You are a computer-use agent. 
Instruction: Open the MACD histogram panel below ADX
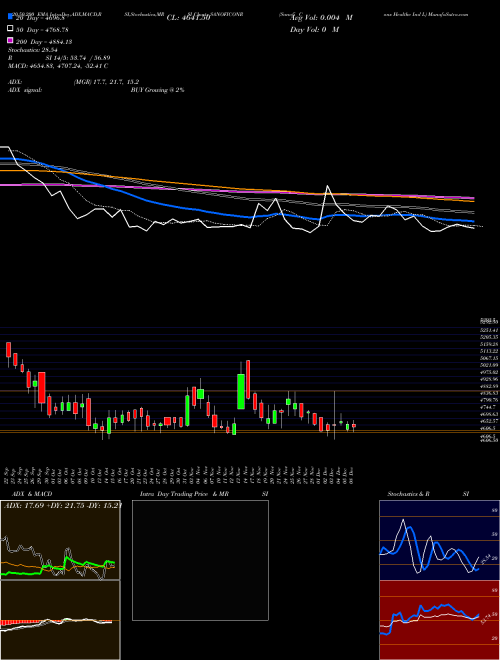[60, 620]
